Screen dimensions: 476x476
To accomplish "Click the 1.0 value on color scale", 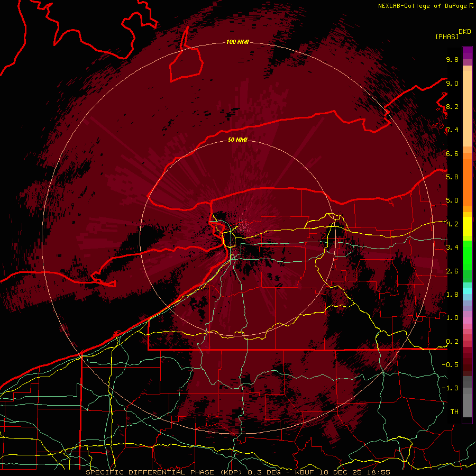I will 452,318.
